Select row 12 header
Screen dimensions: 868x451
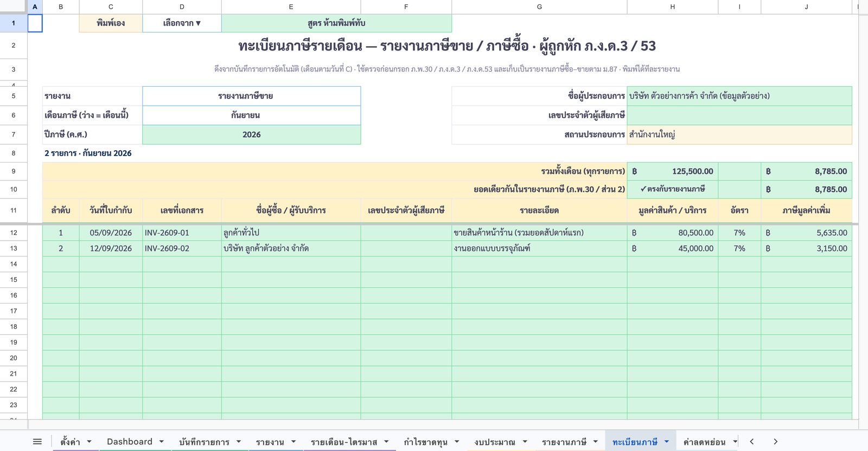coord(14,233)
